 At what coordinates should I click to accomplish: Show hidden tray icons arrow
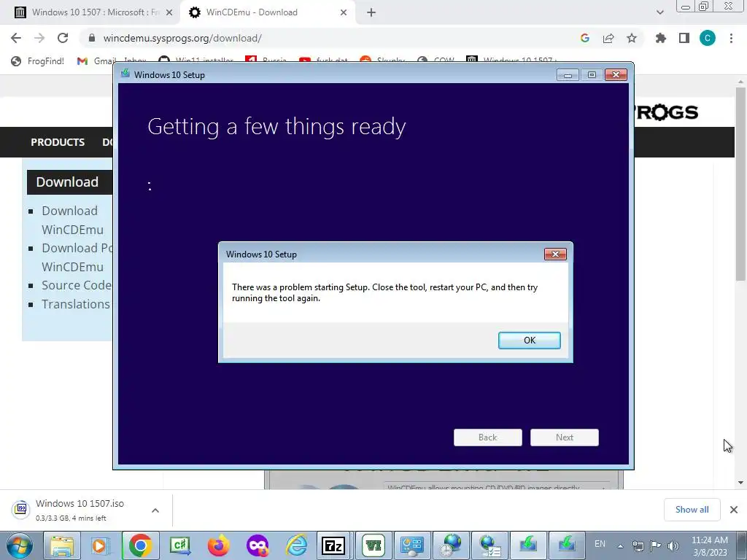(620, 546)
